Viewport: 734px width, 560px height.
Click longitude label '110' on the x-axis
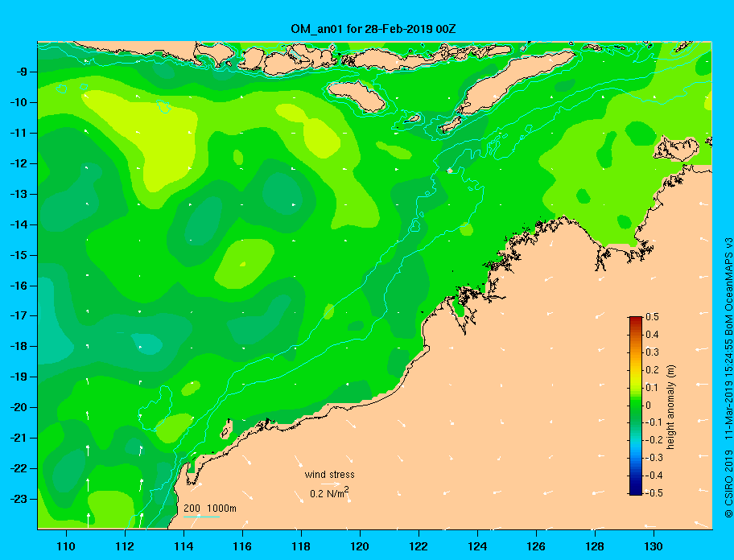coord(66,546)
